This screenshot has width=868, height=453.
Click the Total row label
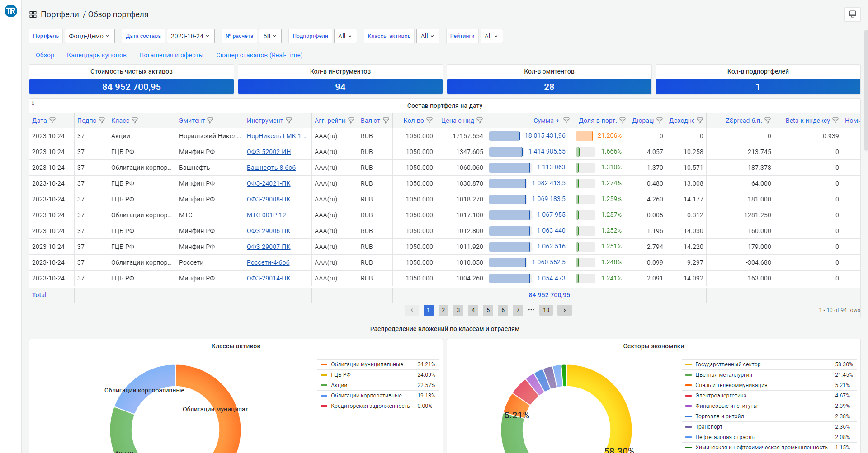39,295
